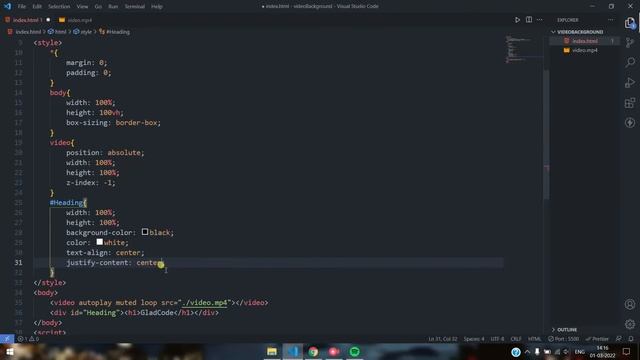The height and width of the screenshot is (360, 640).
Task: Open the Help menu
Action: coord(157,6)
